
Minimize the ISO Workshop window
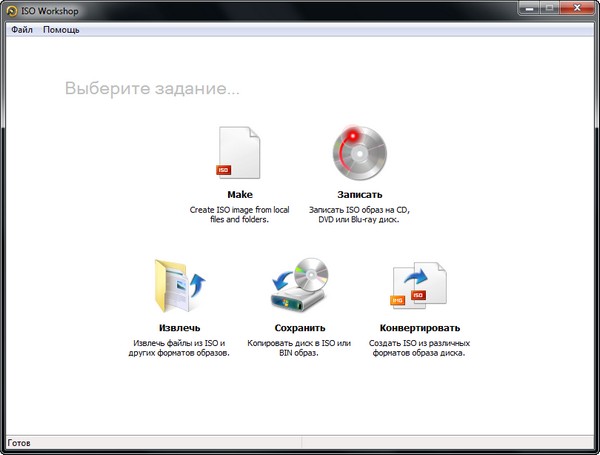(530, 8)
